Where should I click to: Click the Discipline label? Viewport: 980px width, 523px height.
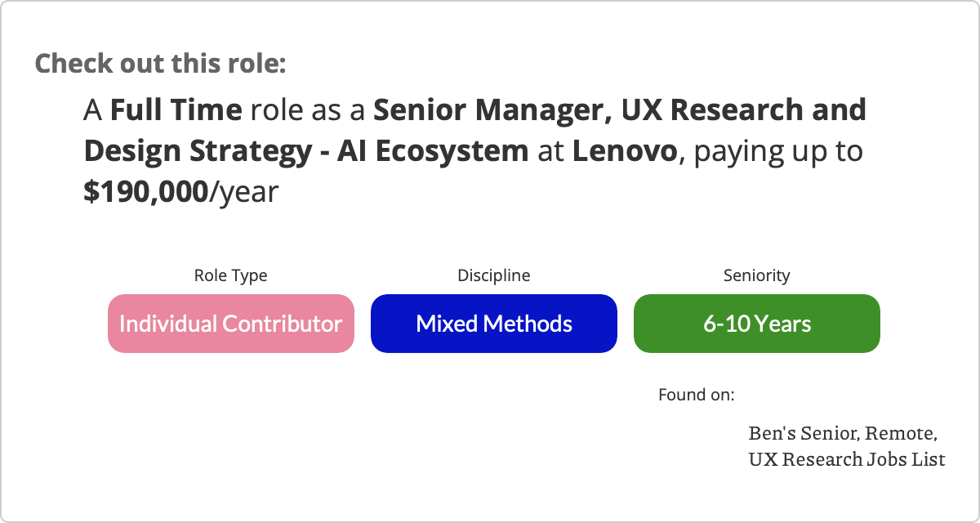tap(493, 275)
